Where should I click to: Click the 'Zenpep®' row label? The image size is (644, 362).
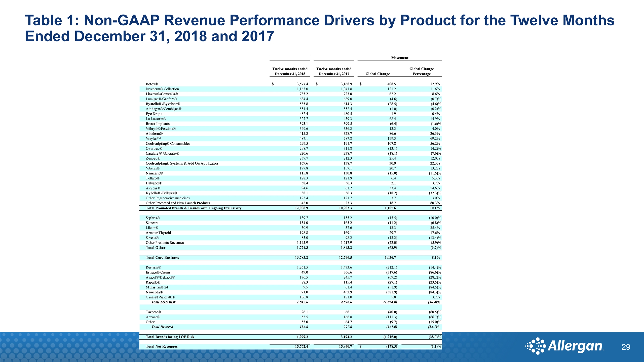[x=153, y=158]
